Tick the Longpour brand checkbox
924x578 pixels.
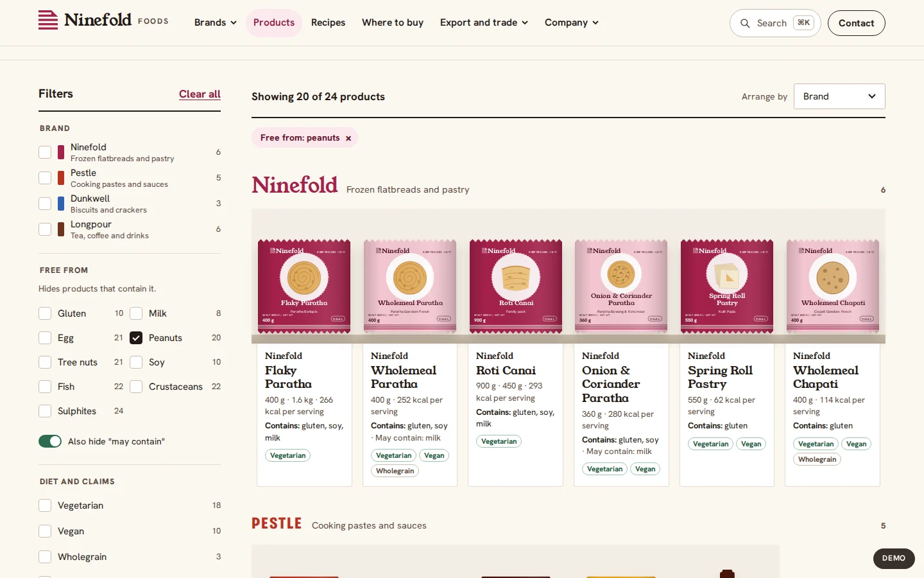click(45, 229)
